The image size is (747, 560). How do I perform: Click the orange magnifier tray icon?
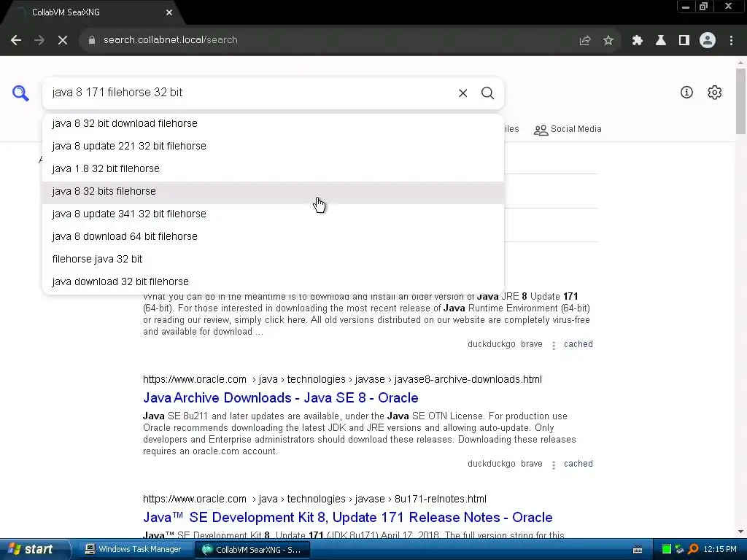coord(693,550)
